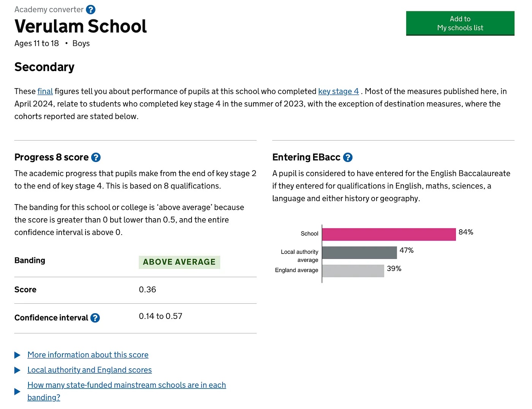Click the ABOVE AVERAGE banding tag
Screen dimensions: 532x409
click(x=179, y=262)
